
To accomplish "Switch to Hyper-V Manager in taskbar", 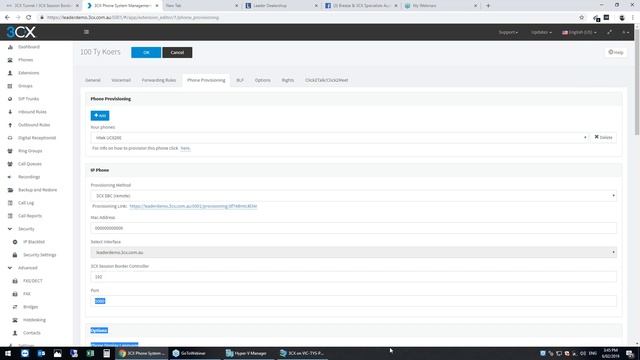I will point(247,353).
